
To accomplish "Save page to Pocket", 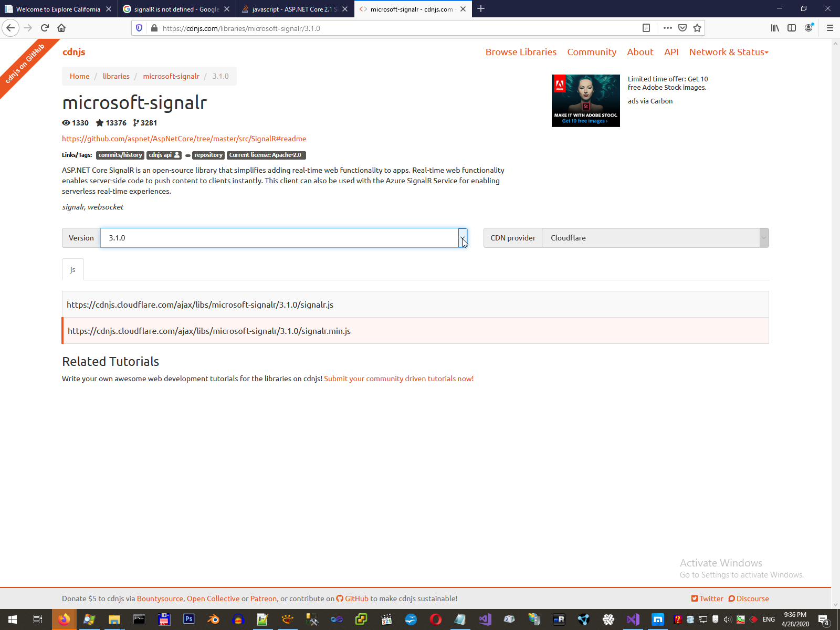I will [x=682, y=28].
